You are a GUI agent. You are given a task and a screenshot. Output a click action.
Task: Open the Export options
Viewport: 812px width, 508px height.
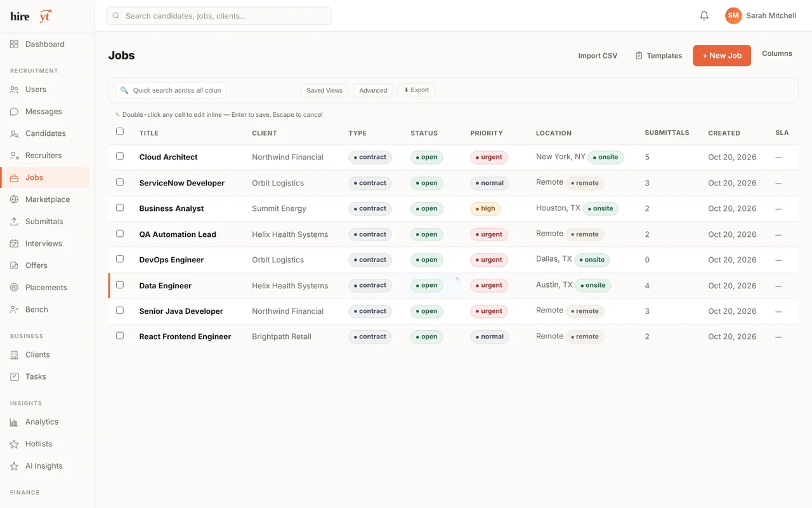[x=416, y=90]
